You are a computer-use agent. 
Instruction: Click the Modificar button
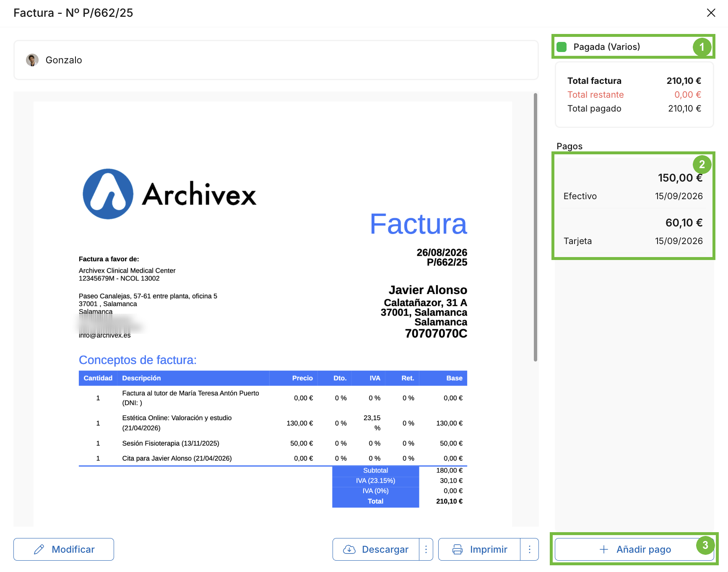tap(64, 549)
